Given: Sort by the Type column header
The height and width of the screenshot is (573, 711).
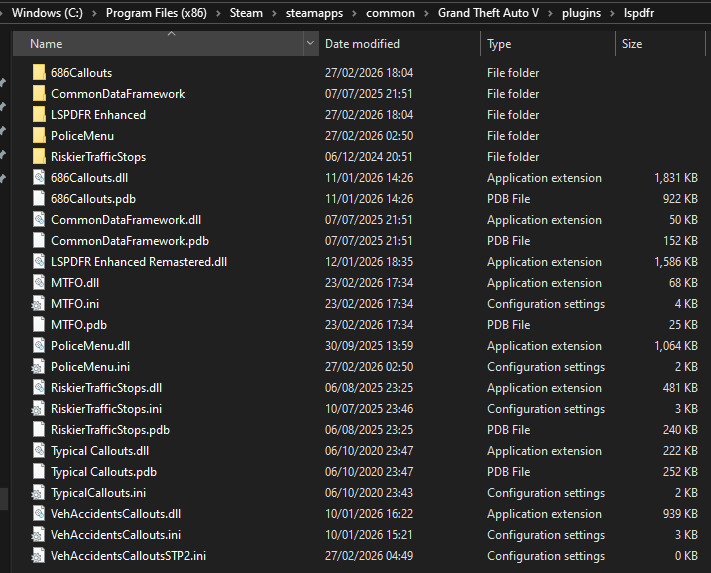Looking at the screenshot, I should tap(548, 44).
